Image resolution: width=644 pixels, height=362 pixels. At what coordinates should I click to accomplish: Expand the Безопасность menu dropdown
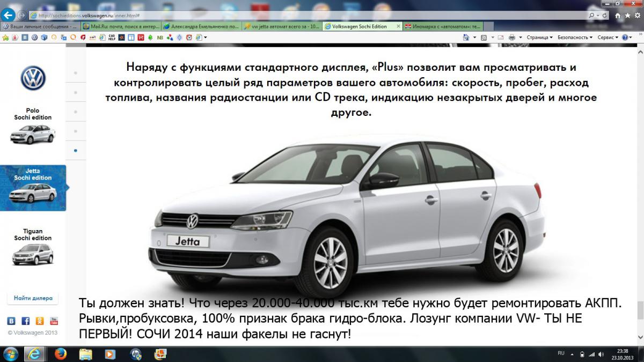click(x=575, y=38)
